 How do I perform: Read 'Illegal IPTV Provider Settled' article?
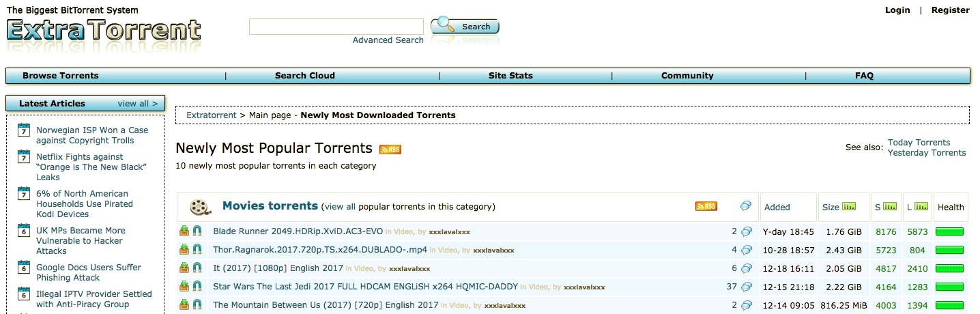pyautogui.click(x=94, y=299)
